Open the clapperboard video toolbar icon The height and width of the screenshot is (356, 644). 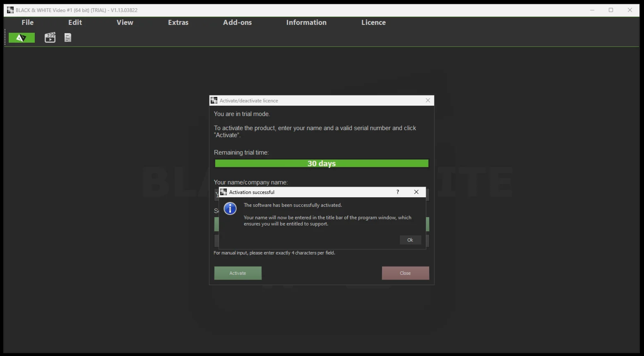click(x=50, y=38)
